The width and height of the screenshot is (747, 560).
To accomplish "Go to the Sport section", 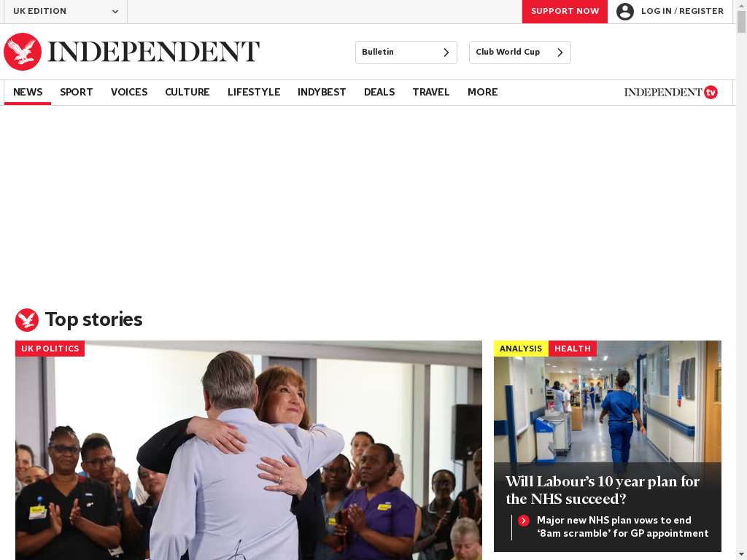I will click(76, 92).
